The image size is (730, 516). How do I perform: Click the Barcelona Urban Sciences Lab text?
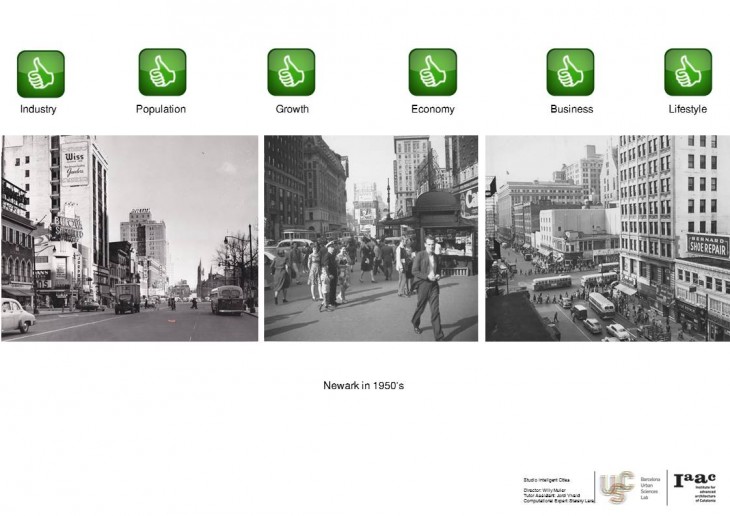click(x=649, y=487)
